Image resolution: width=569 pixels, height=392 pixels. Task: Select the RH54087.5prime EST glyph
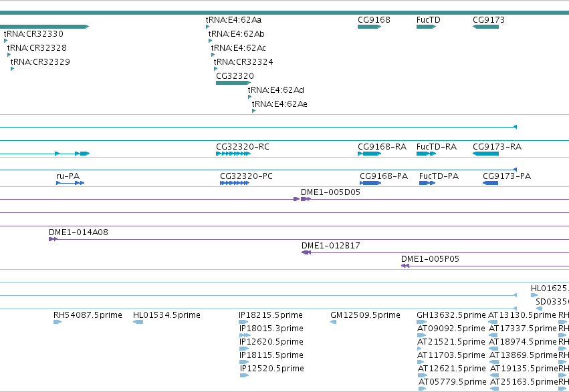(58, 322)
